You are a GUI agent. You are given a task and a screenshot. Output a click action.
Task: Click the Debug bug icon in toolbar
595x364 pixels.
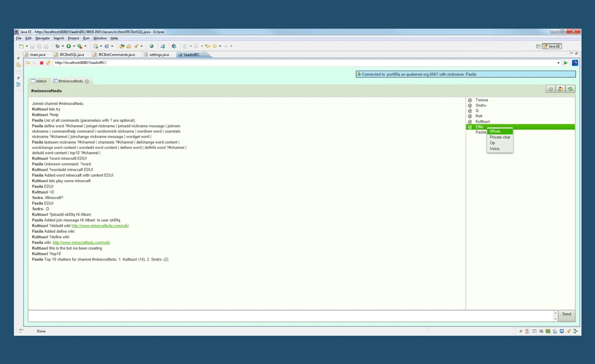click(x=57, y=46)
